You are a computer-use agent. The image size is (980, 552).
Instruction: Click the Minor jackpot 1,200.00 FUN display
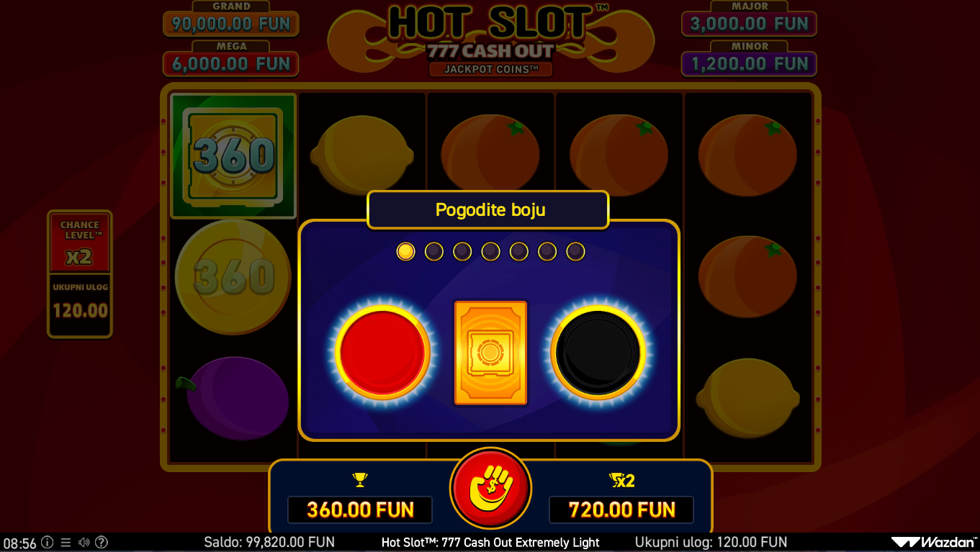click(749, 63)
